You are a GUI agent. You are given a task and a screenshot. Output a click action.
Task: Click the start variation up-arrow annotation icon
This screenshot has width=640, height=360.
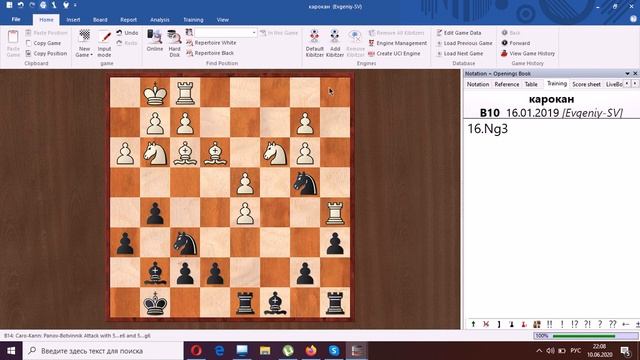pyautogui.click(x=473, y=324)
